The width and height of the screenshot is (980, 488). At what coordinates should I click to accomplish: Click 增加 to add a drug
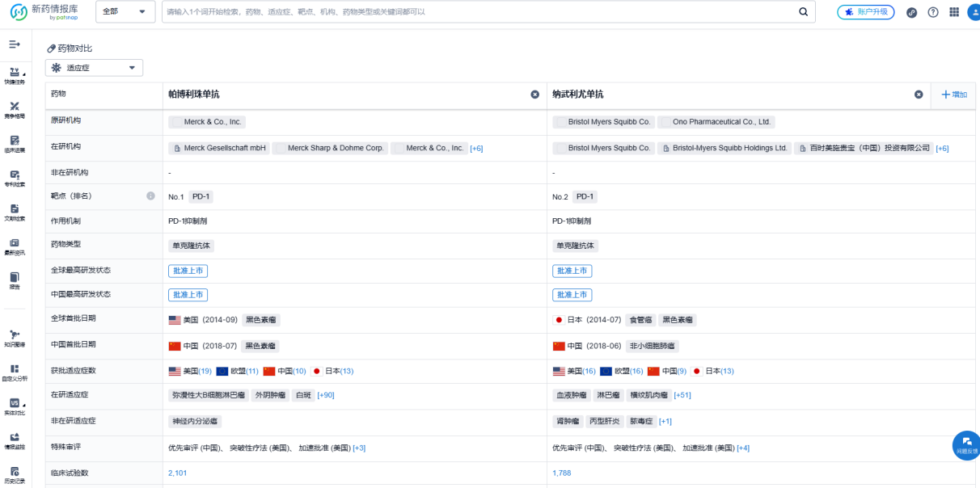point(954,95)
